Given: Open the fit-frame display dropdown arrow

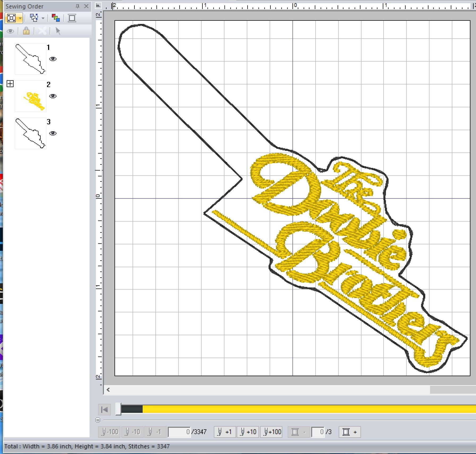Looking at the screenshot, I should coord(20,18).
